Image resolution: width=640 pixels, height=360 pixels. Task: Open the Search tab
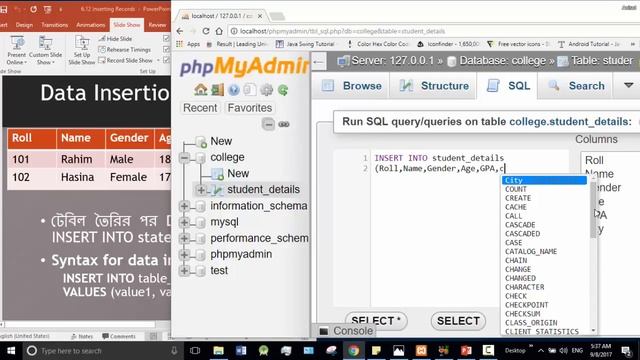[x=575, y=86]
